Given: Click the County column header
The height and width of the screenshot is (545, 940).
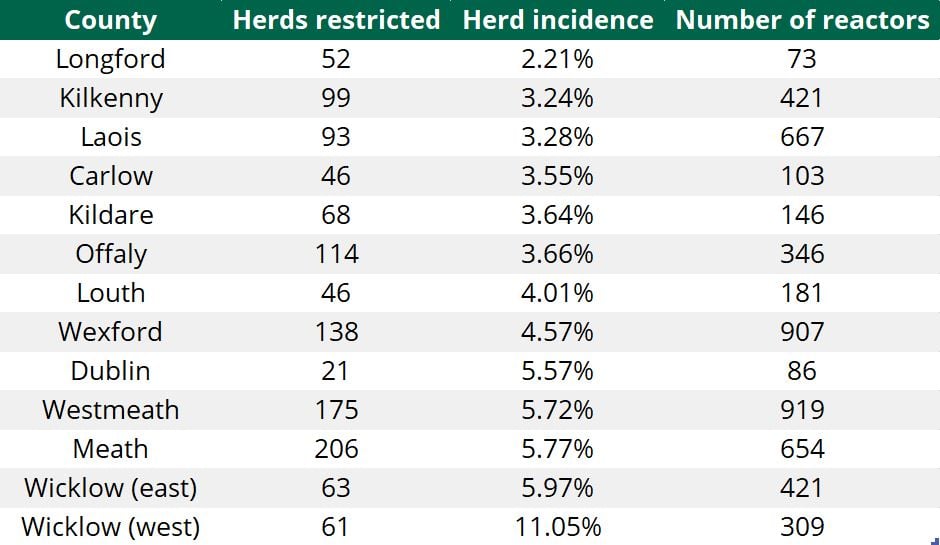Looking at the screenshot, I should (110, 20).
